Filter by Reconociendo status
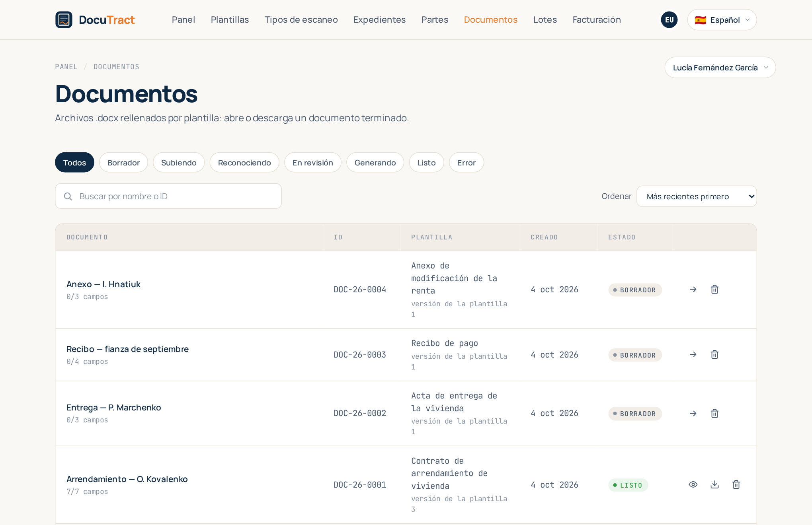 (244, 163)
